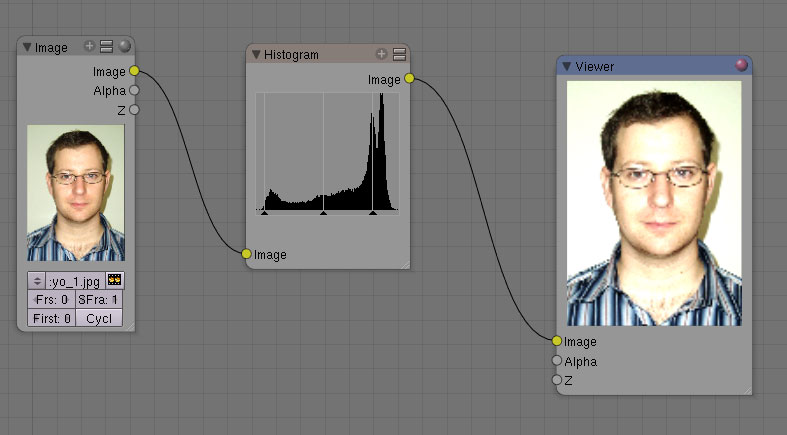The height and width of the screenshot is (435, 787).
Task: Click the Alpha output socket of Image node
Action: [x=134, y=90]
